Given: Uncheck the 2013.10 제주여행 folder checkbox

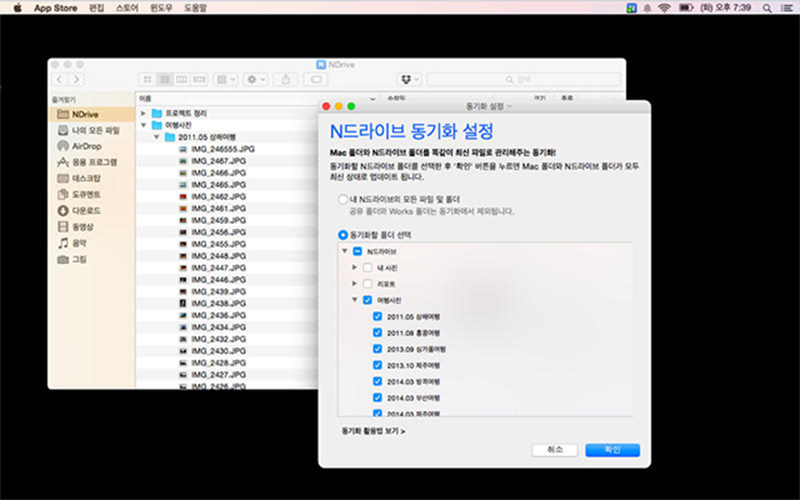Looking at the screenshot, I should (377, 364).
